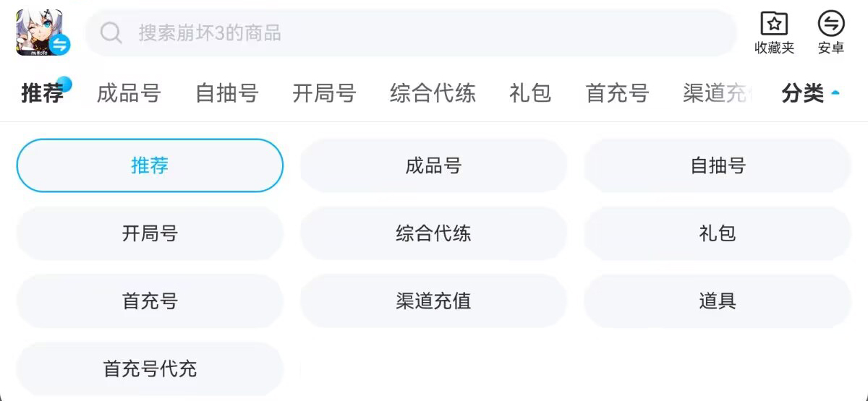The image size is (868, 401).
Task: Collapse the 分类 category dropdown
Action: 810,93
